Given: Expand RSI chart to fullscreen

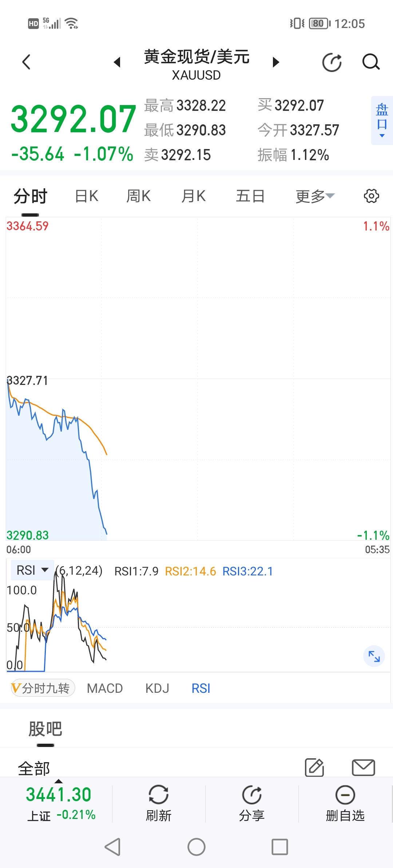Looking at the screenshot, I should [x=374, y=656].
